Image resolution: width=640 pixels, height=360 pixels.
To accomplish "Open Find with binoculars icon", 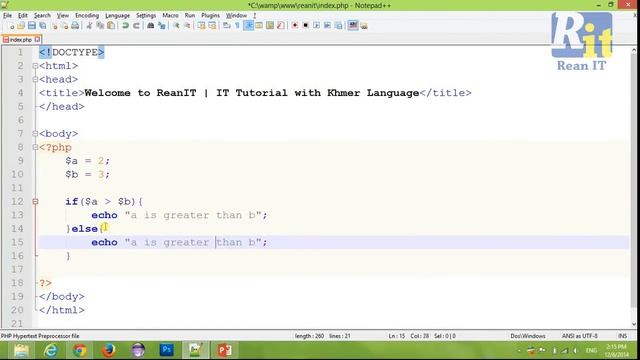I will pos(151,26).
